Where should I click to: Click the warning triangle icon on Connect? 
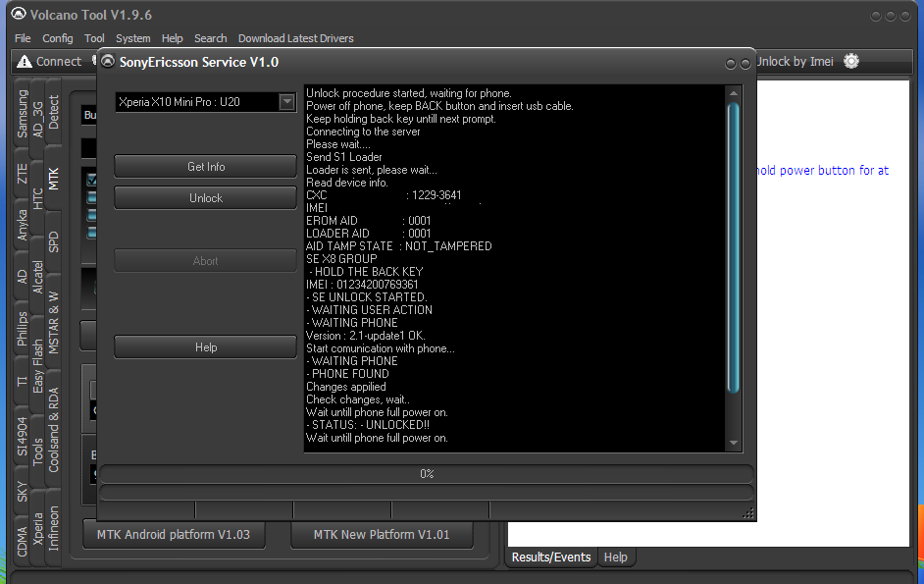[25, 62]
